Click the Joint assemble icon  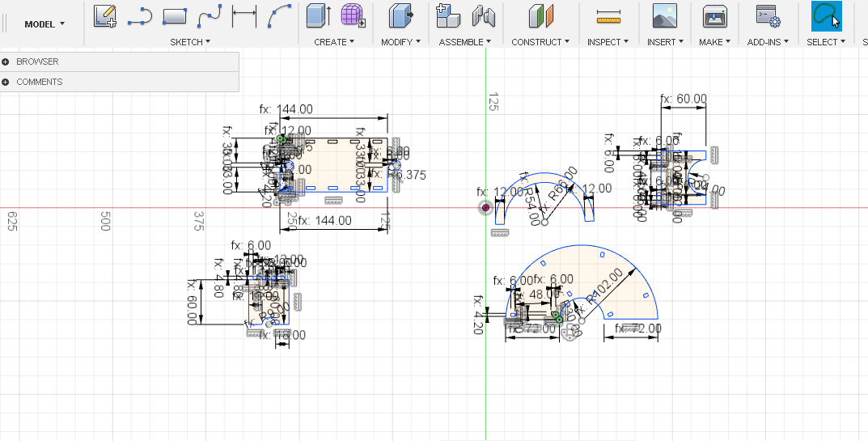coord(483,16)
